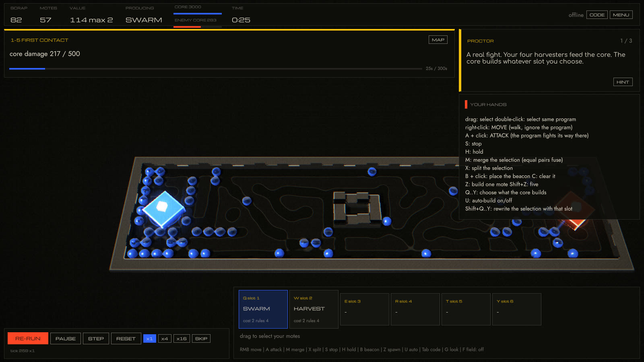Click the central walled block structure

click(x=357, y=208)
